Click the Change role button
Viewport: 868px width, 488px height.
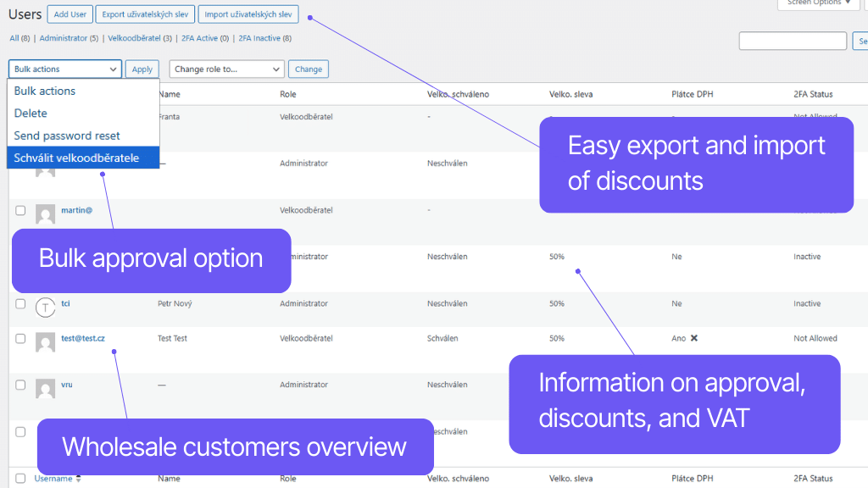309,69
